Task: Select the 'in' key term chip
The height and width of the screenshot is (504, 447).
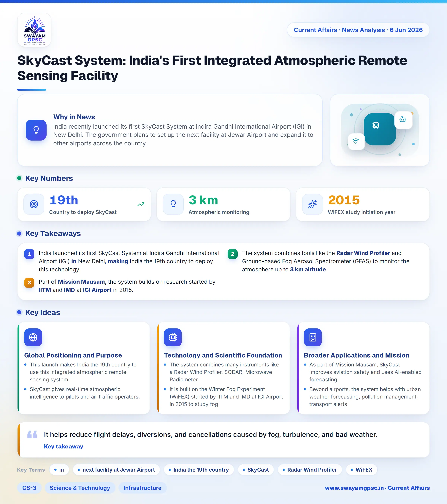Action: [x=59, y=470]
